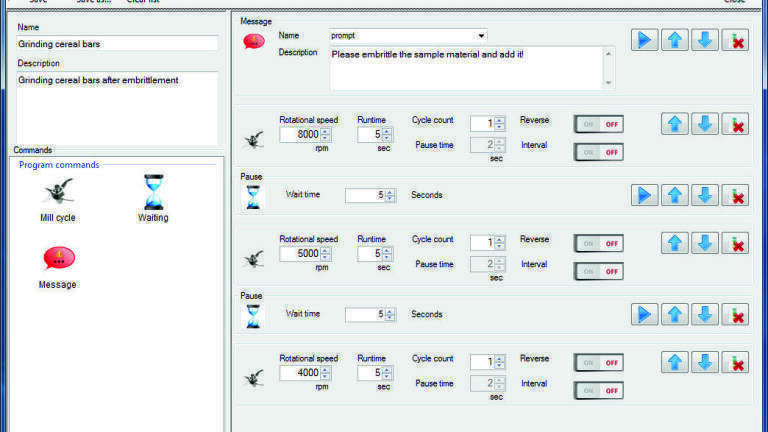Select the Waiting hourglass command
Image resolution: width=768 pixels, height=432 pixels.
coord(153,198)
